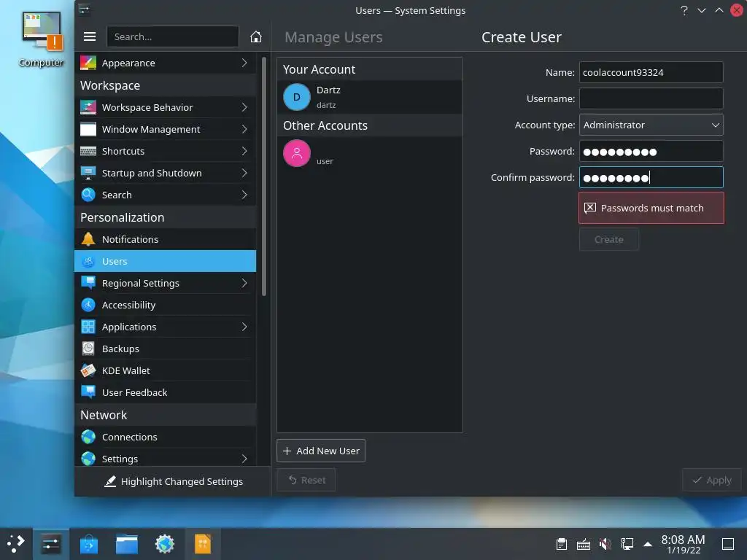Open KDE Wallet settings
Image resolution: width=747 pixels, height=560 pixels.
pyautogui.click(x=166, y=370)
